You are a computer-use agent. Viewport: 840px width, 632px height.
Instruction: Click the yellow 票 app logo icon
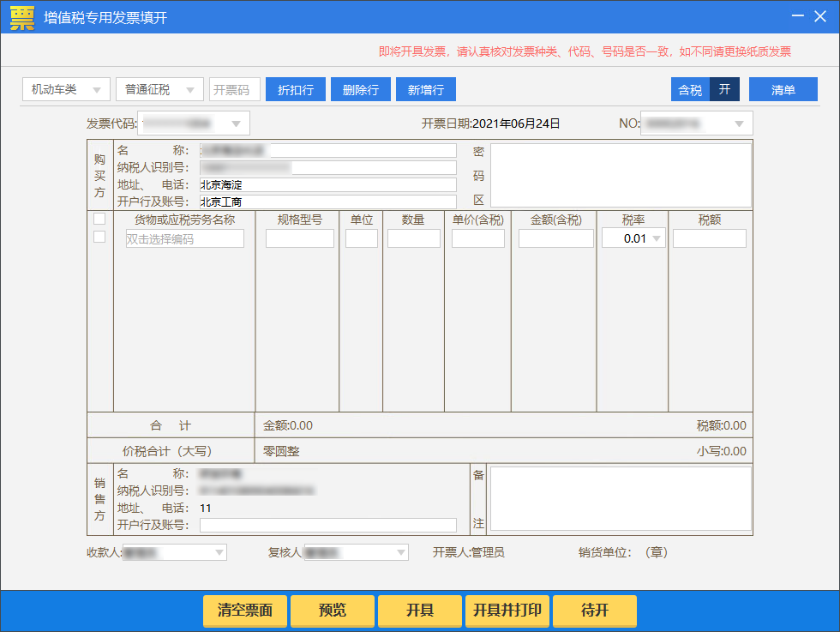coord(22,17)
